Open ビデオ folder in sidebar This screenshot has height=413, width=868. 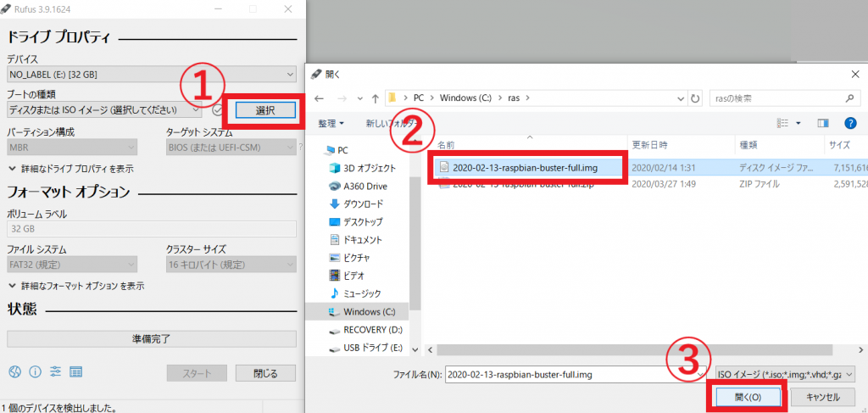347,275
